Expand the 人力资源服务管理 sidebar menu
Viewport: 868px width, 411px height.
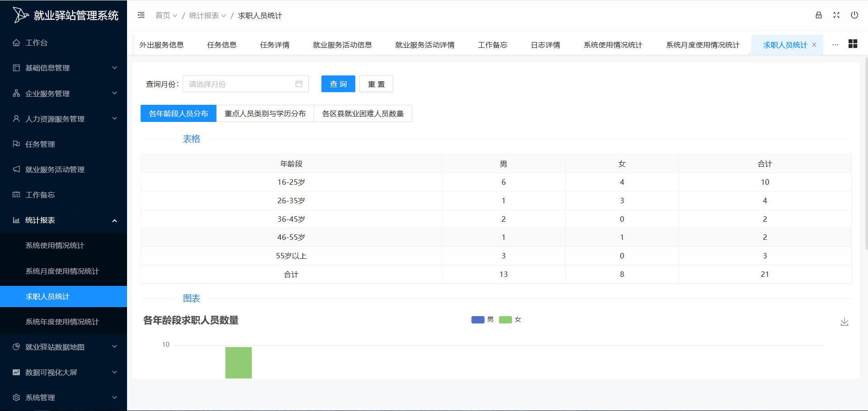click(x=63, y=119)
